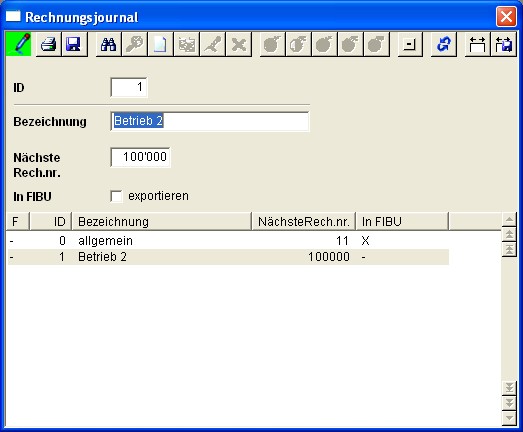Sort by Bezeichnung column header
This screenshot has width=523, height=432.
point(161,222)
